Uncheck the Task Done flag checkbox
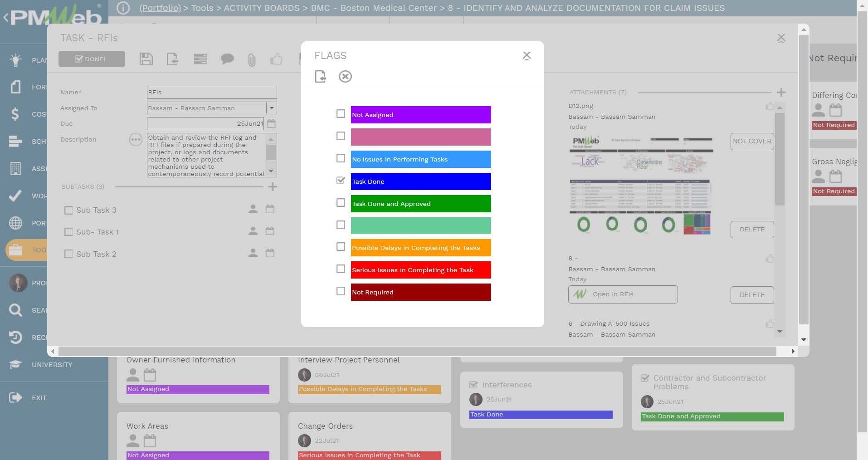 pyautogui.click(x=341, y=181)
